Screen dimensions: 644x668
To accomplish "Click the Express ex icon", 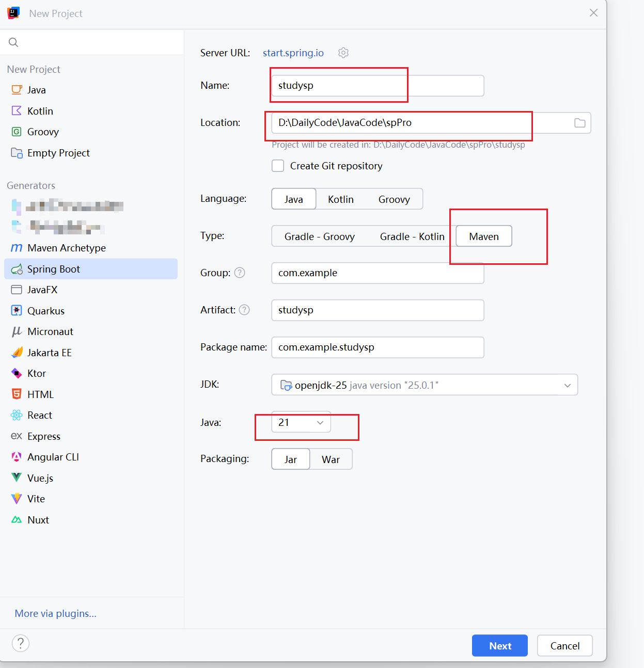I will 17,436.
